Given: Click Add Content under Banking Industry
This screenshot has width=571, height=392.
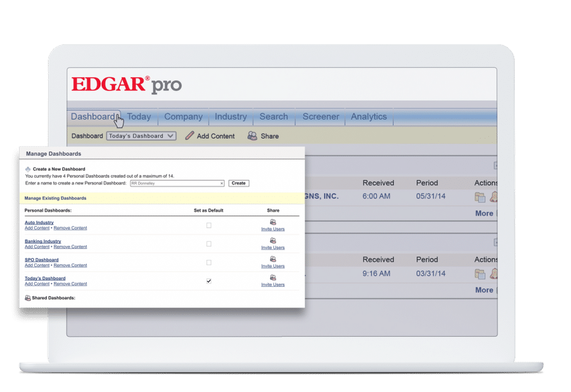Looking at the screenshot, I should coord(37,247).
